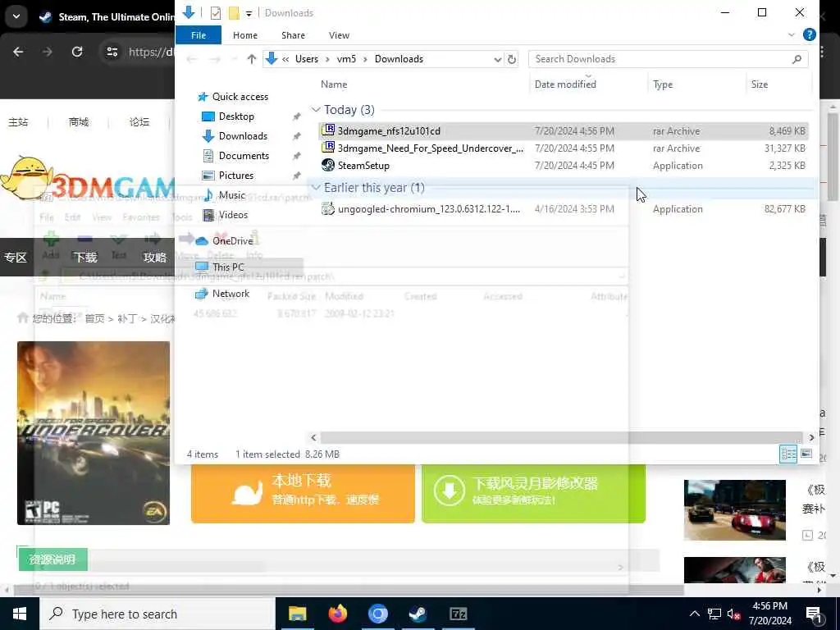Image resolution: width=840 pixels, height=630 pixels.
Task: Select the SteamSetup application file
Action: (x=564, y=166)
